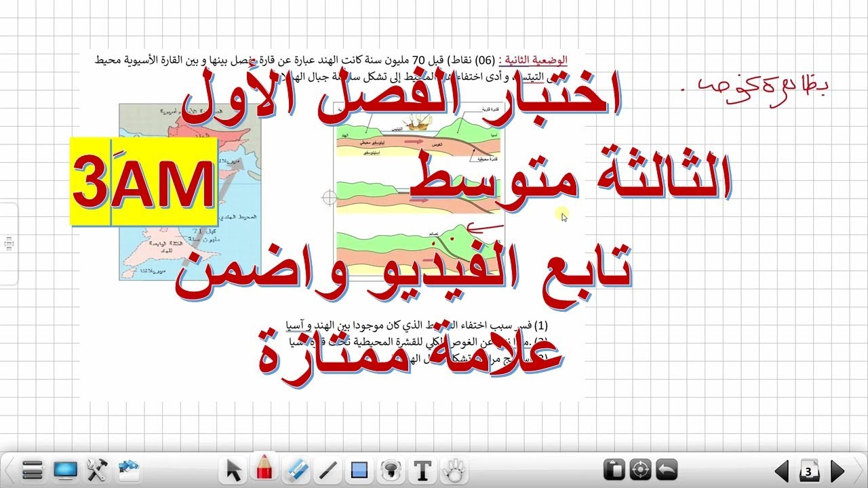Image resolution: width=868 pixels, height=488 pixels.
Task: Select the arrow pointer tool
Action: pyautogui.click(x=235, y=469)
